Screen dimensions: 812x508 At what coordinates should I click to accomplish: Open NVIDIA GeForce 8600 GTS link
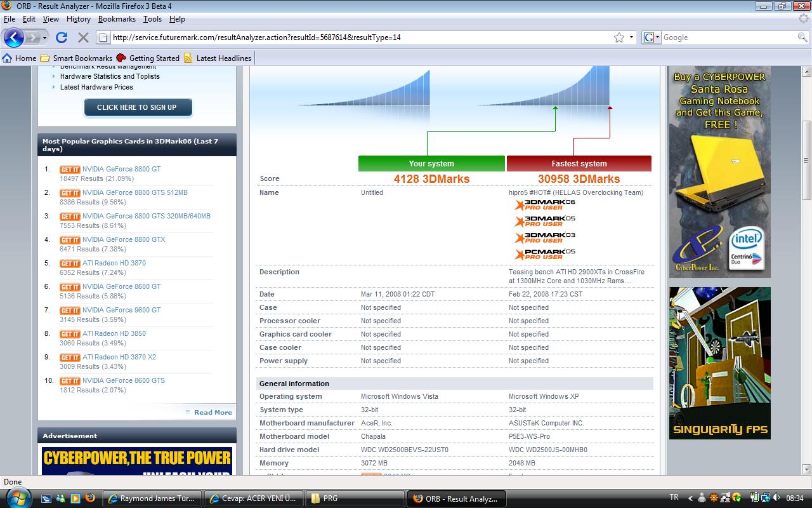click(124, 380)
